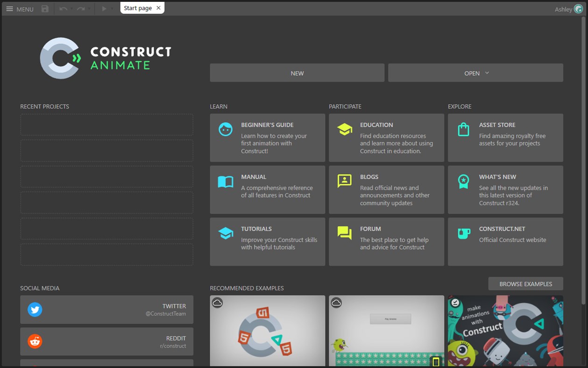Open the Blogs newspaper icon
The width and height of the screenshot is (588, 368).
(x=344, y=181)
